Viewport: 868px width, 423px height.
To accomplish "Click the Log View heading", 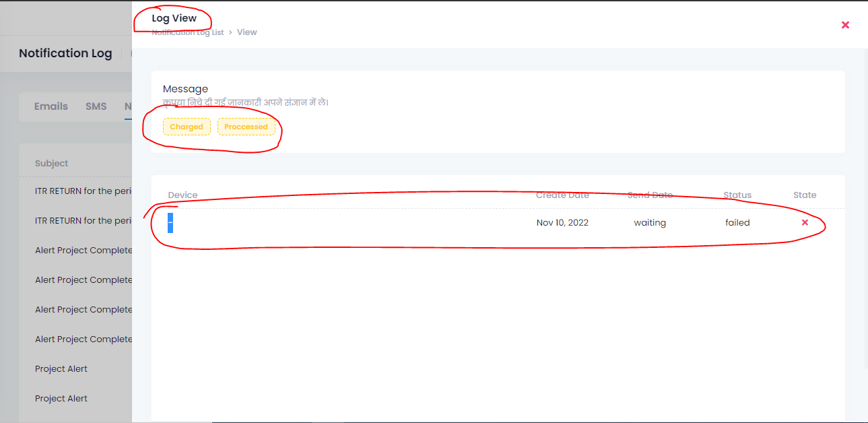I will pos(174,18).
